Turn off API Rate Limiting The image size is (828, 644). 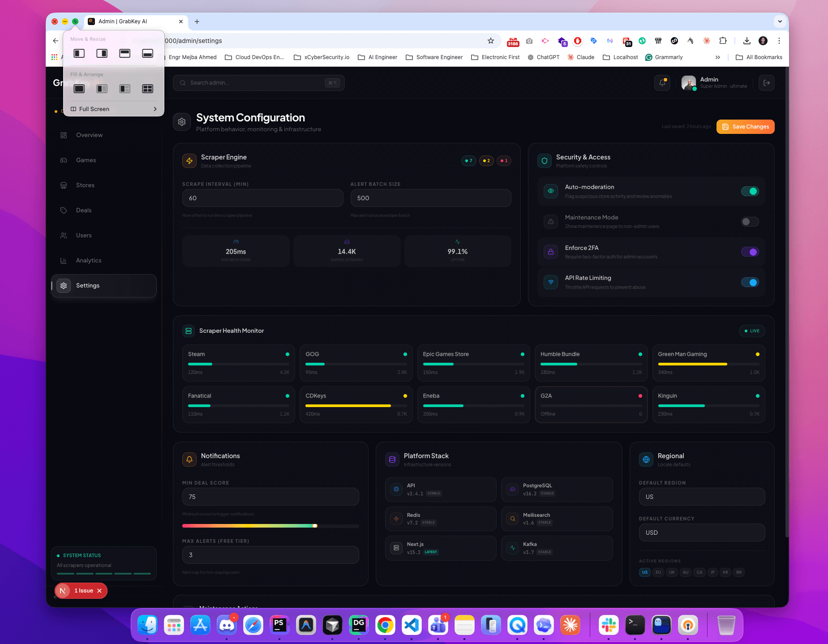click(750, 282)
